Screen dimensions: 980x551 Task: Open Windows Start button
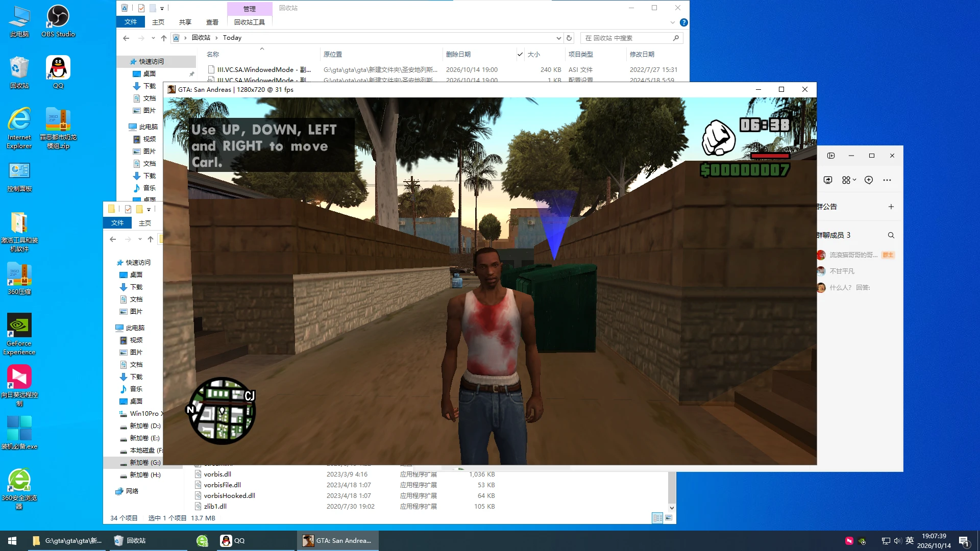12,541
